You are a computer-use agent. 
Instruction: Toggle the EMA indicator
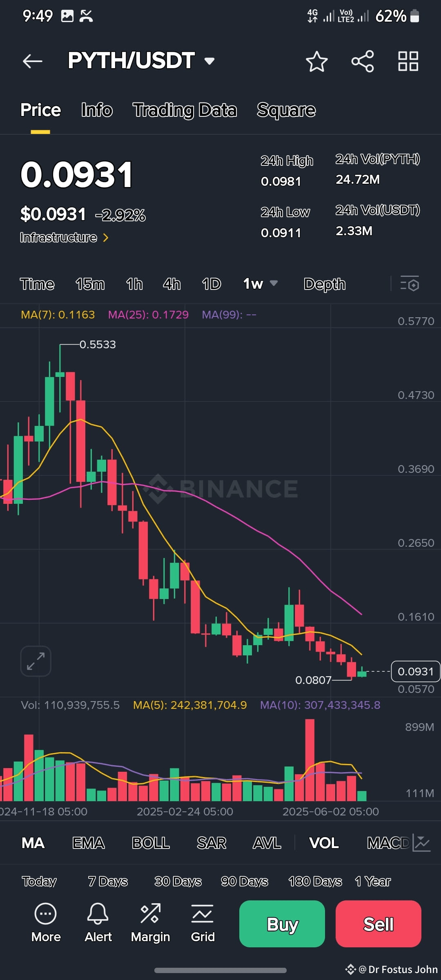click(x=89, y=843)
